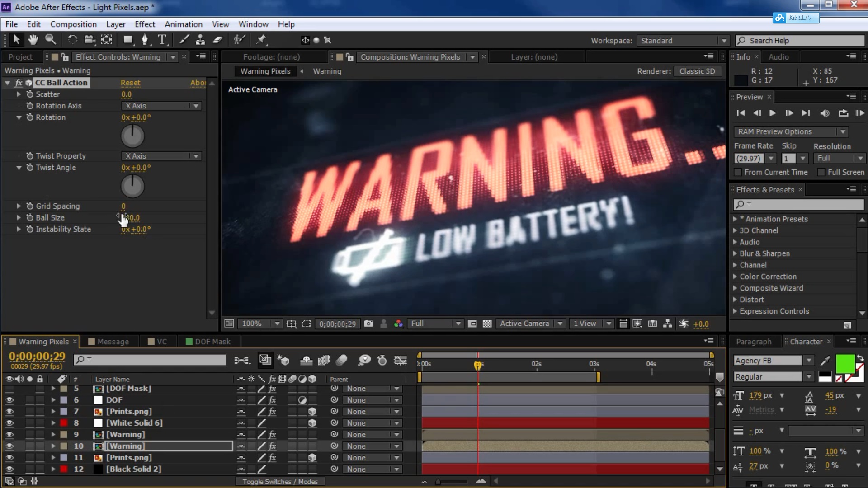Select the Hand tool
This screenshot has height=488, width=868.
(33, 40)
